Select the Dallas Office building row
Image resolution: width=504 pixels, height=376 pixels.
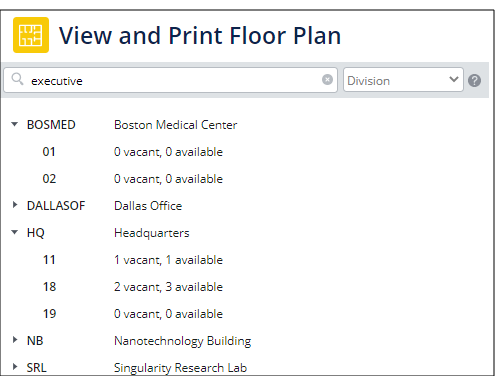point(247,206)
